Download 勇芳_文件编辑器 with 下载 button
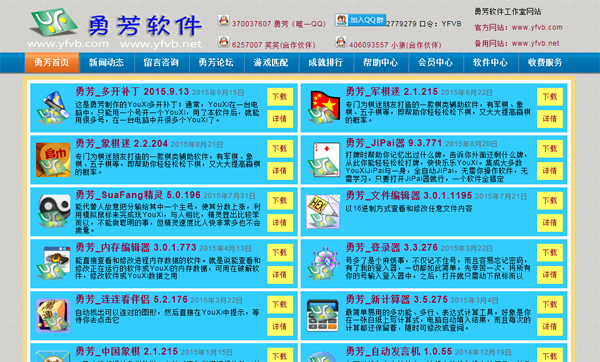Screen dimensions: 600x362 (x=550, y=201)
